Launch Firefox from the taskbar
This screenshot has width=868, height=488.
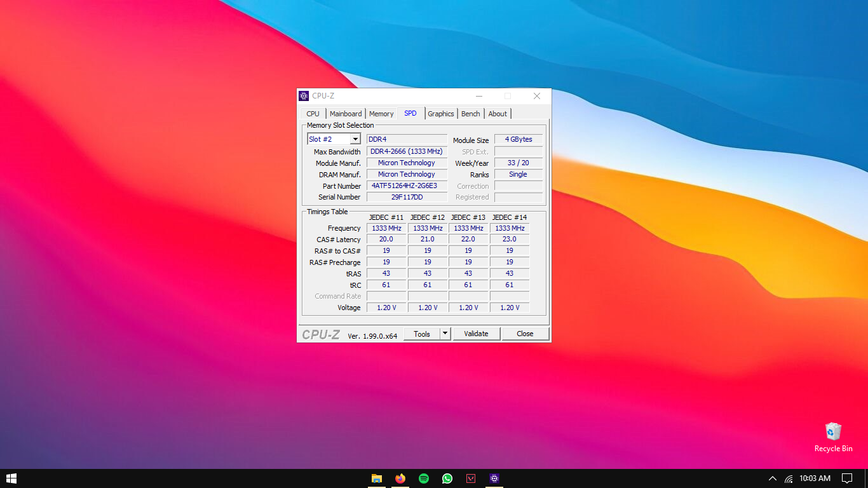click(400, 478)
